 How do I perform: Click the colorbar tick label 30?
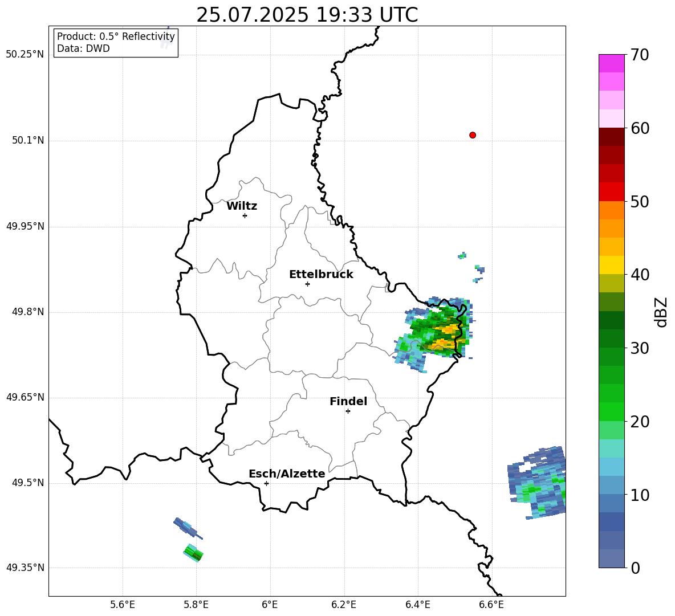pos(640,348)
